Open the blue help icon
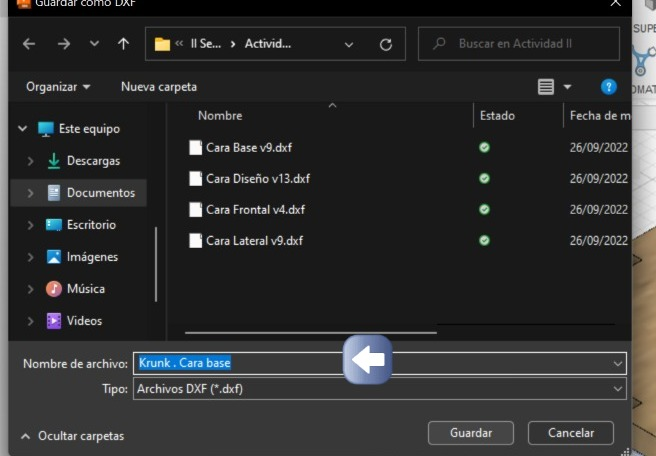The width and height of the screenshot is (656, 456). 609,87
